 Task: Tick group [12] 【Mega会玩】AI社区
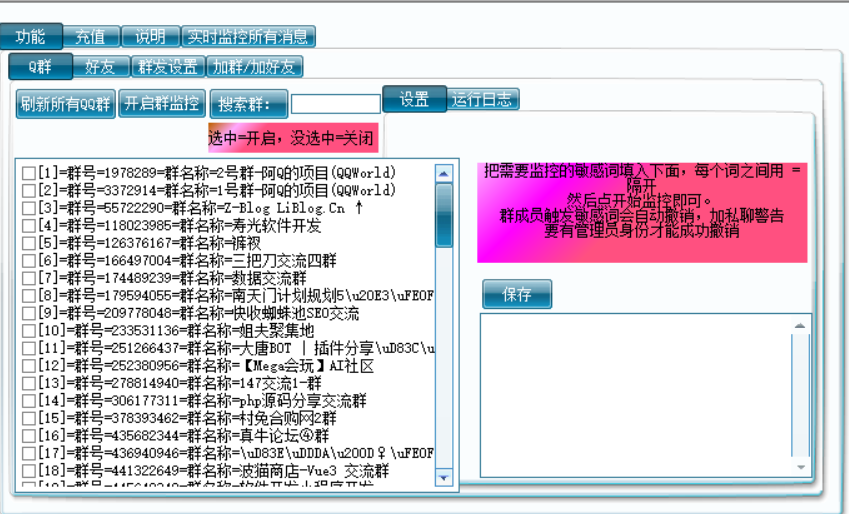(x=29, y=366)
